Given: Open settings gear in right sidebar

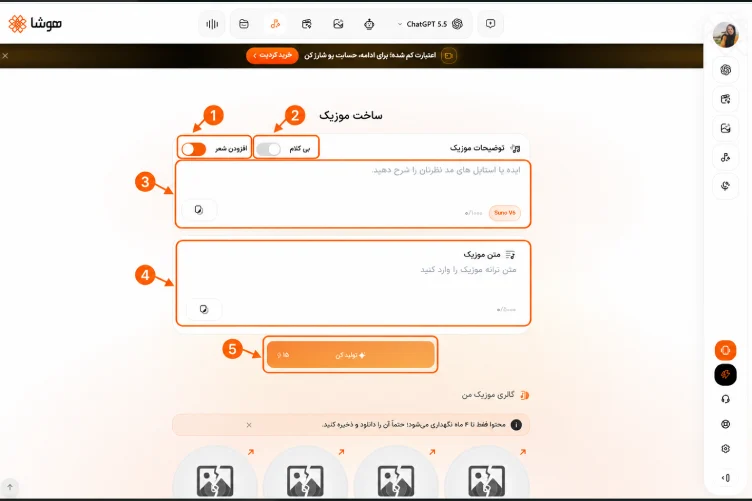Looking at the screenshot, I should pos(725,449).
